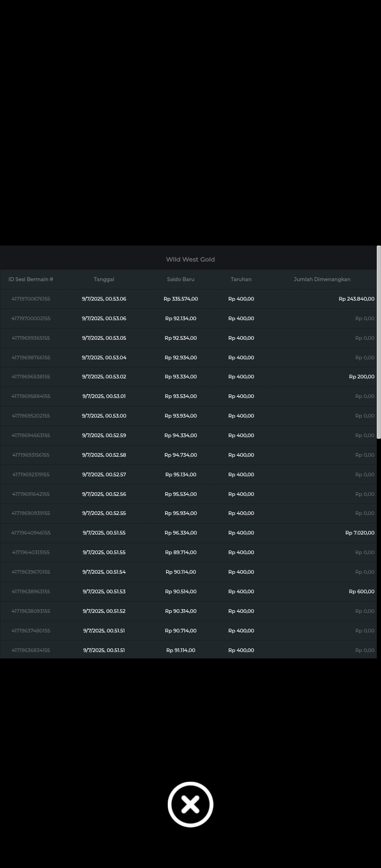Click the date 9/7/2025, 00.53.00
The width and height of the screenshot is (381, 868).
tap(104, 416)
